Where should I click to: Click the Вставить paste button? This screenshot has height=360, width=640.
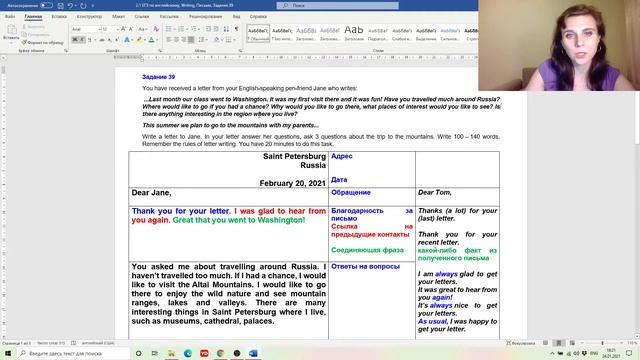click(x=11, y=33)
